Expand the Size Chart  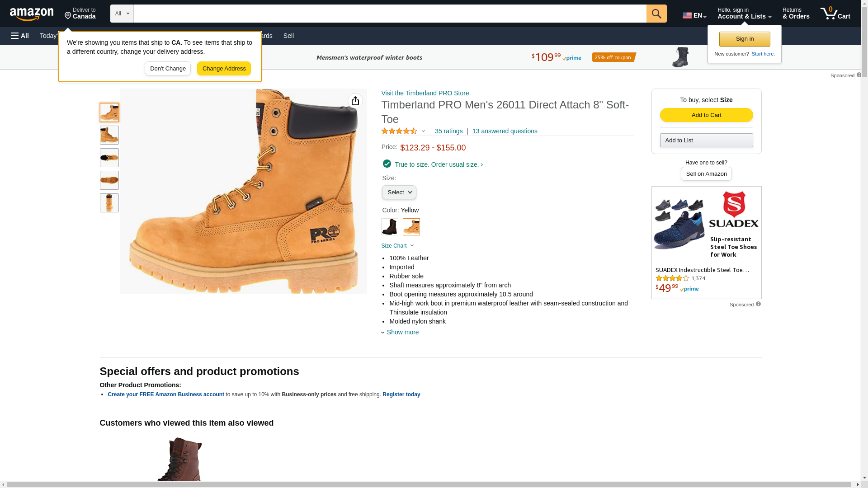coord(397,246)
